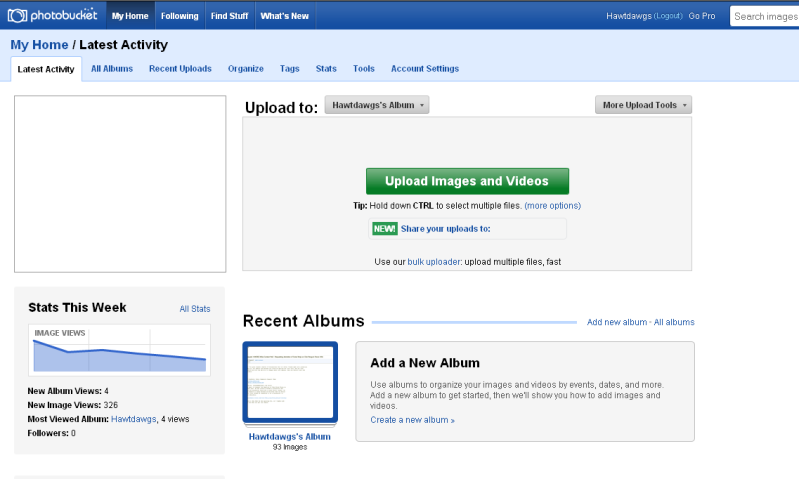Go to the Account Settings tab

click(425, 69)
